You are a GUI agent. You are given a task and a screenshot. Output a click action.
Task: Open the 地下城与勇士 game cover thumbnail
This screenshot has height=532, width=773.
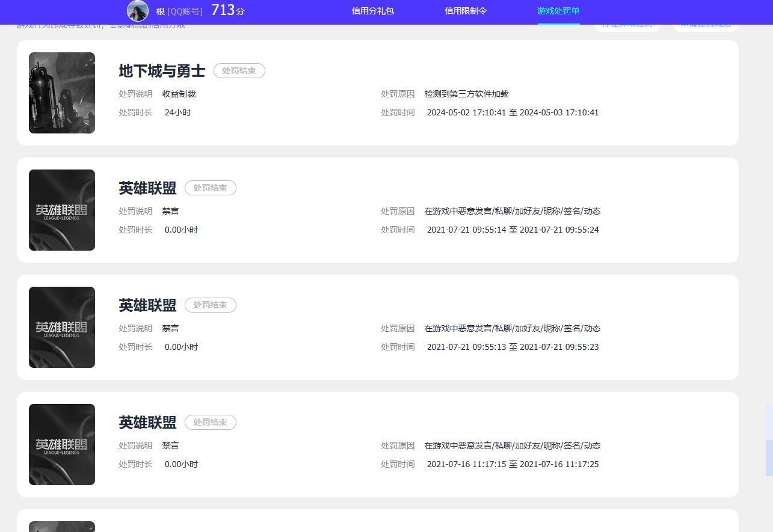click(x=62, y=93)
